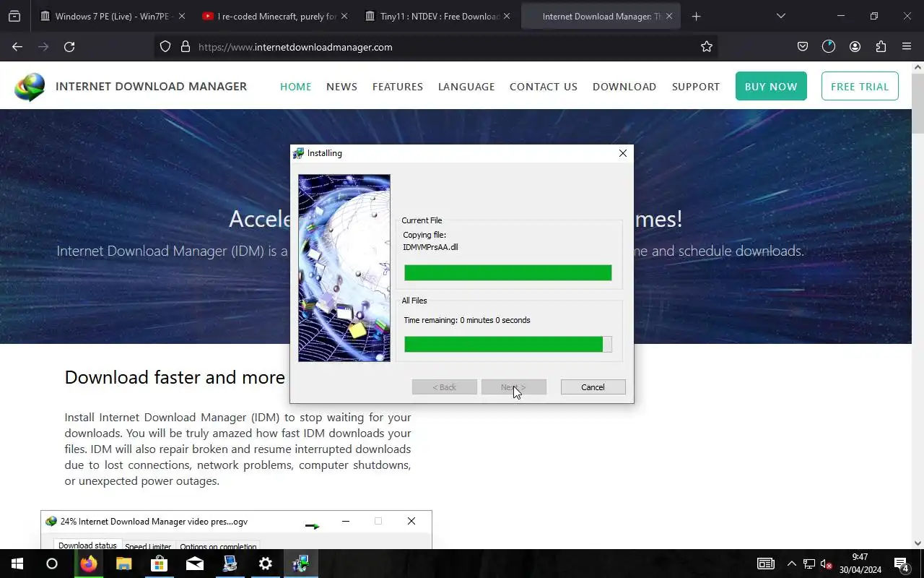924x578 pixels.
Task: Bookmark this page with the star
Action: pos(707,46)
